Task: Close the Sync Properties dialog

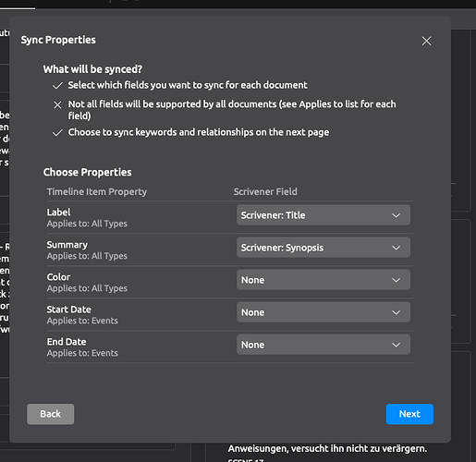Action: point(426,41)
